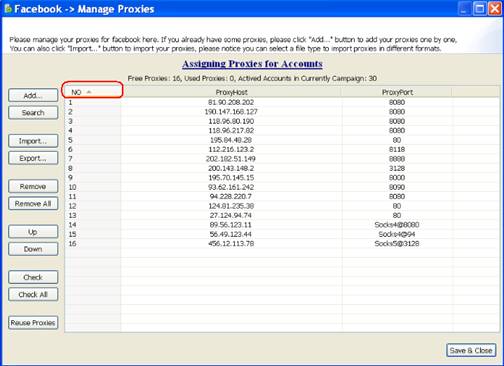Click the Remove button
The width and height of the screenshot is (504, 366).
pos(33,186)
